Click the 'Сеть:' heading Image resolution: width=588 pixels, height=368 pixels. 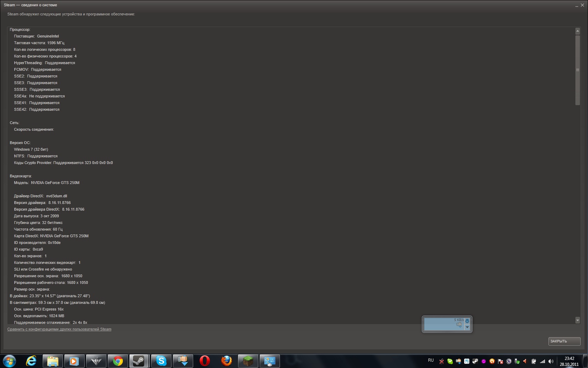click(x=14, y=123)
